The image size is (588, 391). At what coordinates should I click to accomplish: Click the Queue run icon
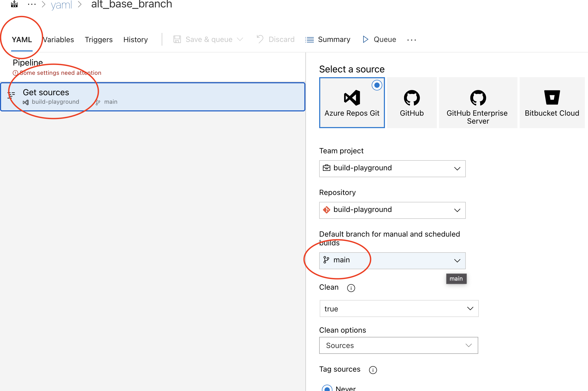[x=365, y=39]
